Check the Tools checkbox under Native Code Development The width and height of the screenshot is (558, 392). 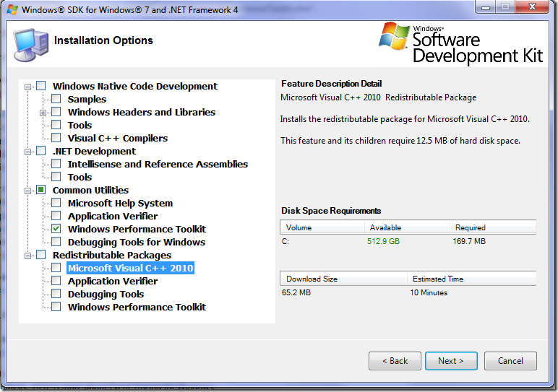56,124
